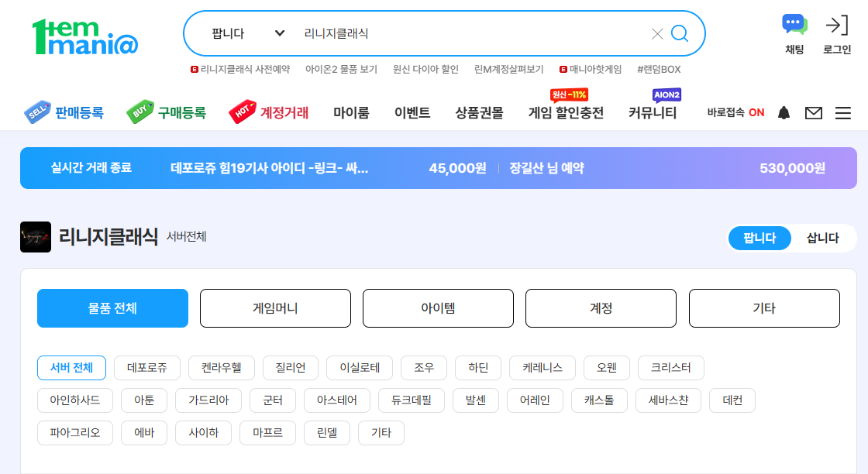Viewport: 868px width, 474px height.
Task: Open 상품권몰 menu
Action: point(480,113)
